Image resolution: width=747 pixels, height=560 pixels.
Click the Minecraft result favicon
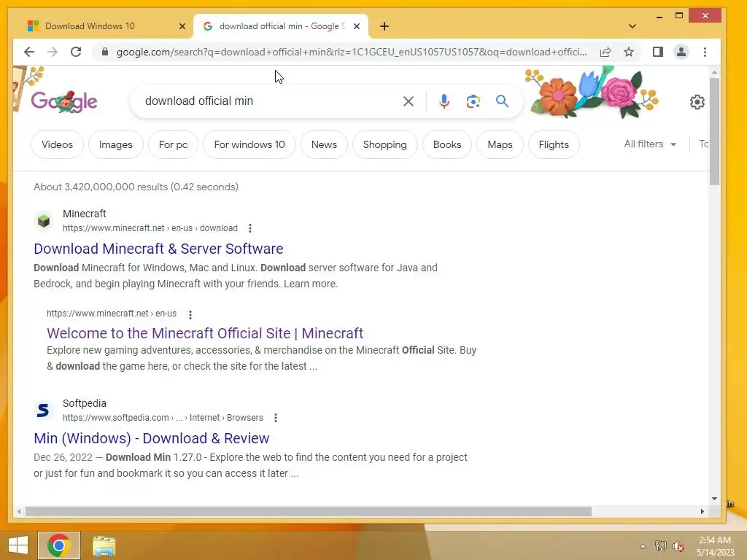click(x=44, y=220)
